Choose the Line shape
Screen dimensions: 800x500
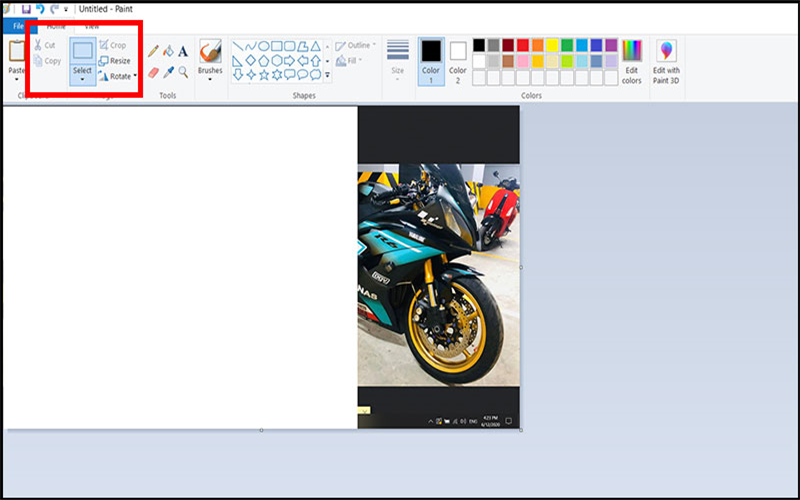pos(237,46)
